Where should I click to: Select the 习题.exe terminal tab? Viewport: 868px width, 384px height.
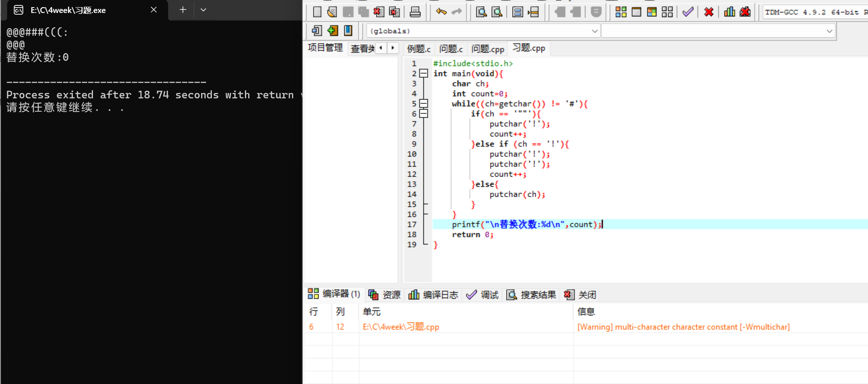87,10
